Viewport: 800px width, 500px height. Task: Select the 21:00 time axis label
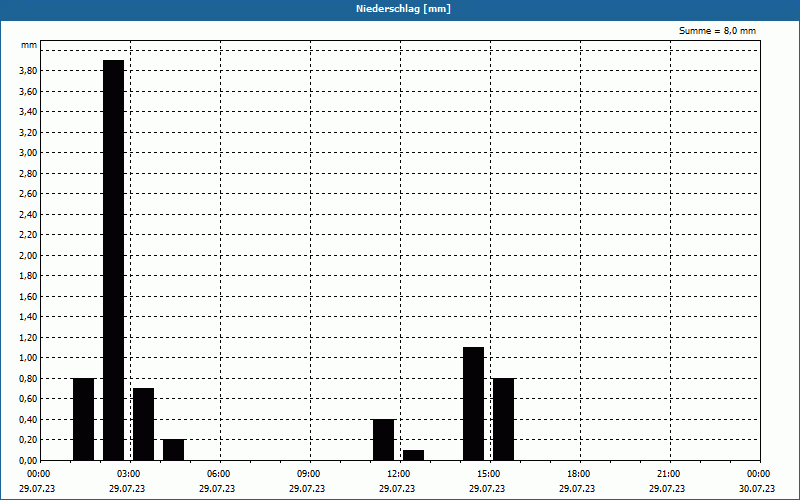tap(668, 474)
